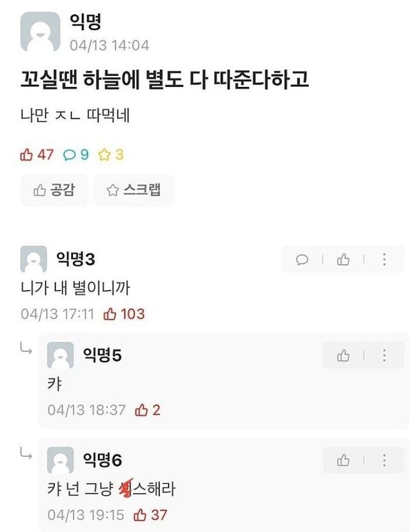Click 익명6's profile avatar
Viewport: 409px width, 532px height.
point(61,460)
